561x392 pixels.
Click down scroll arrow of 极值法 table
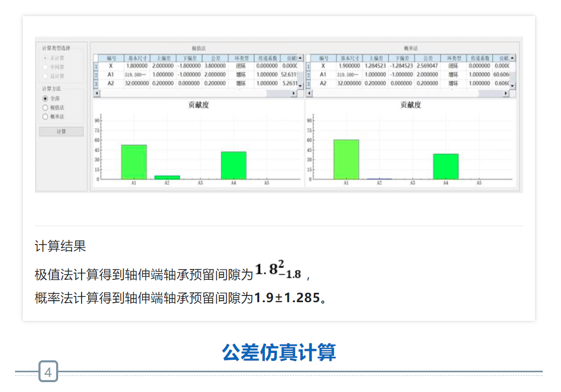[300, 86]
